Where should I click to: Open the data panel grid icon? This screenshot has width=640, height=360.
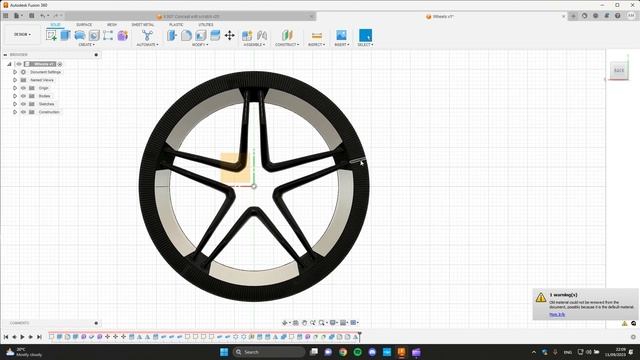(x=6, y=16)
